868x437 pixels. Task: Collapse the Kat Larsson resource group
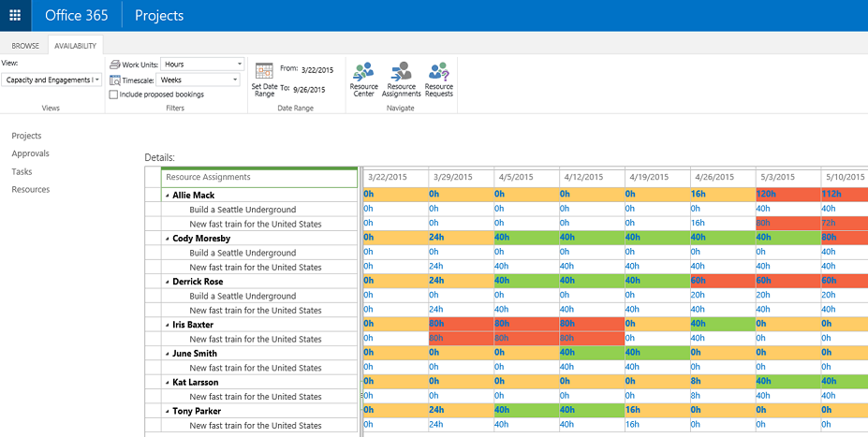click(168, 383)
